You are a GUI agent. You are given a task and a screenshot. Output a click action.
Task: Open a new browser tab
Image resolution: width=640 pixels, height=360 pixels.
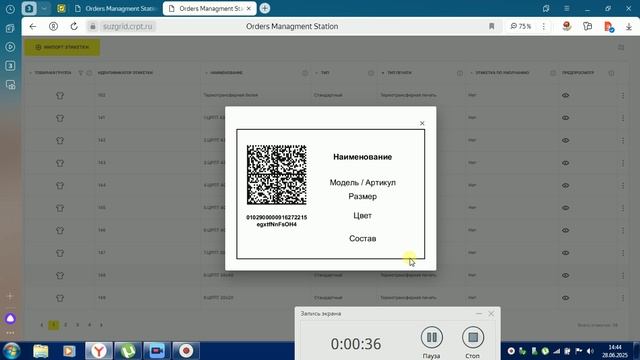[x=265, y=8]
